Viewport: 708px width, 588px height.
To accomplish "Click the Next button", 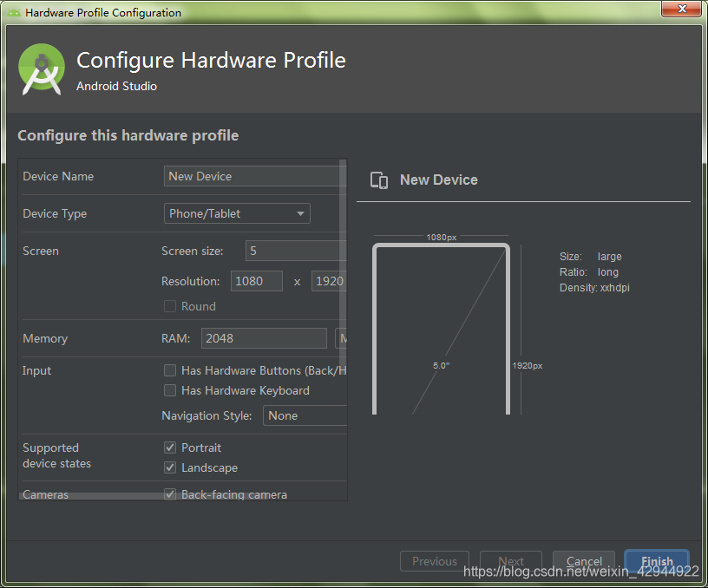I will pyautogui.click(x=511, y=561).
